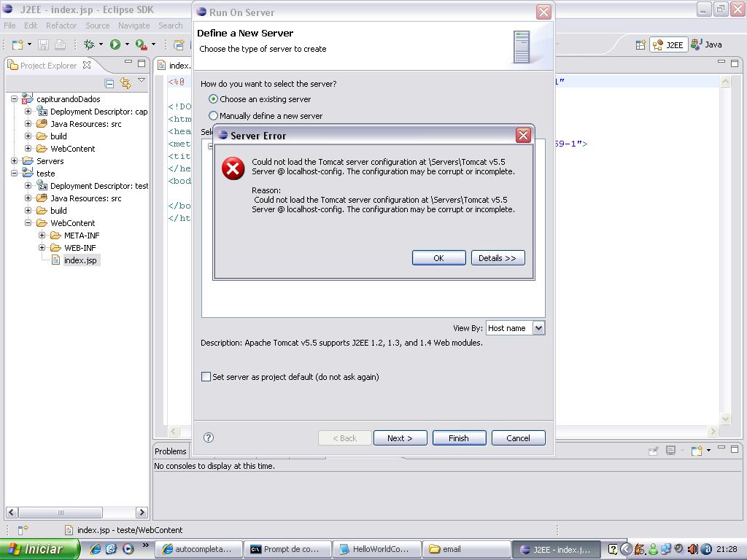747x560 pixels.
Task: Minimize the Project Explorer panel
Action: pos(128,62)
